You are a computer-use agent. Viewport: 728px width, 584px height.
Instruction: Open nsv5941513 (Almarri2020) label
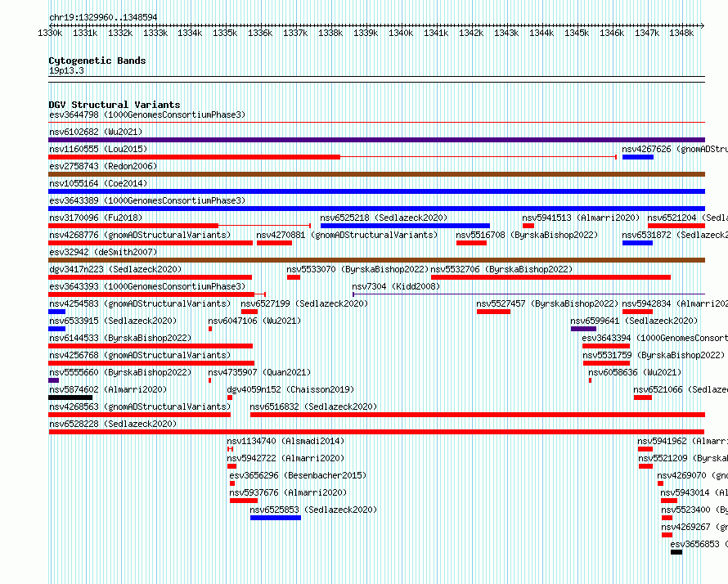coord(581,218)
